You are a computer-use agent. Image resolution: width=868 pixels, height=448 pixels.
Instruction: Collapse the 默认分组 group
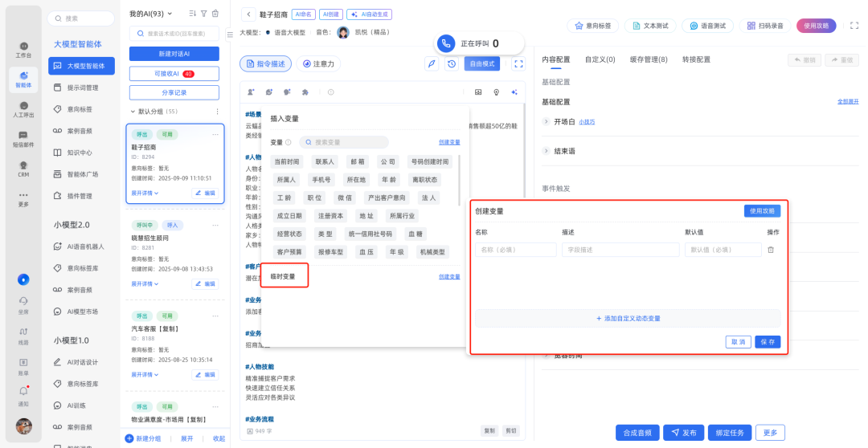click(133, 112)
